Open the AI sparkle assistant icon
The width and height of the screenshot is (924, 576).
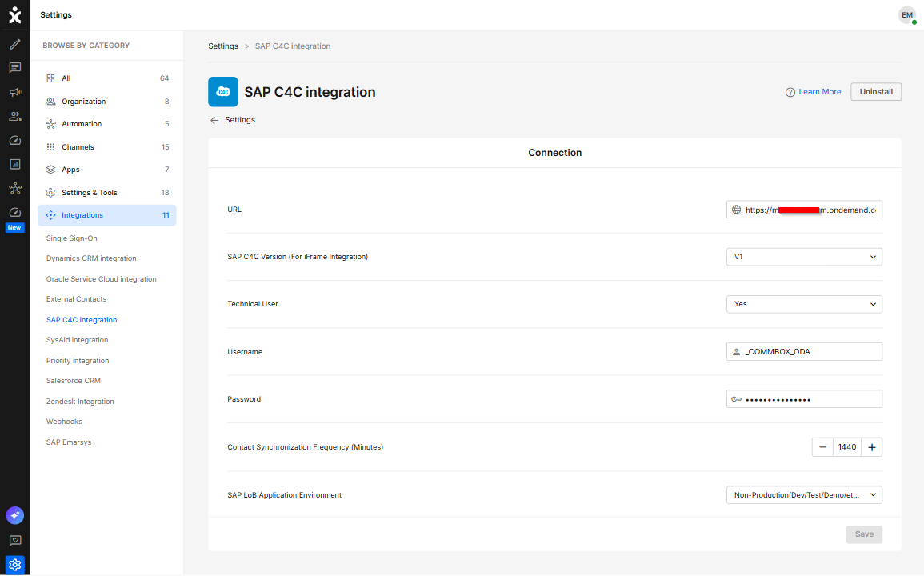pyautogui.click(x=14, y=515)
